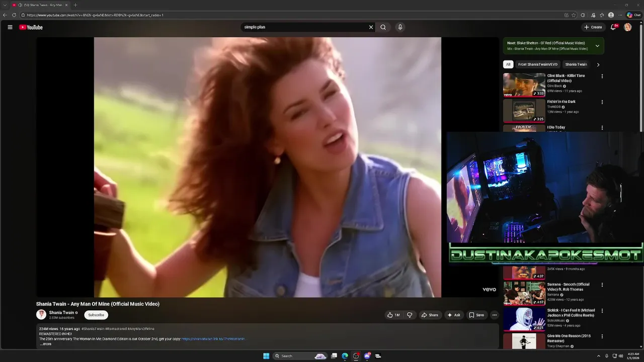Image resolution: width=644 pixels, height=362 pixels.
Task: Open Santana Smooth video thumbnail
Action: coord(524,293)
